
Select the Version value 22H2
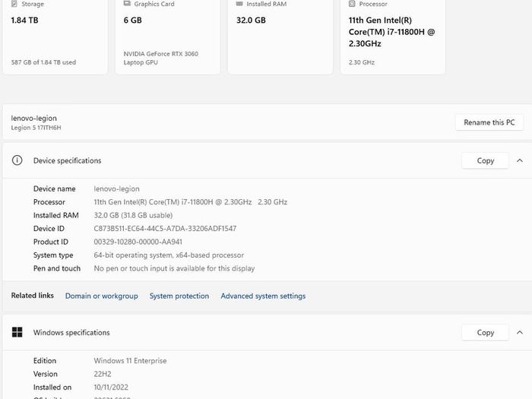103,374
